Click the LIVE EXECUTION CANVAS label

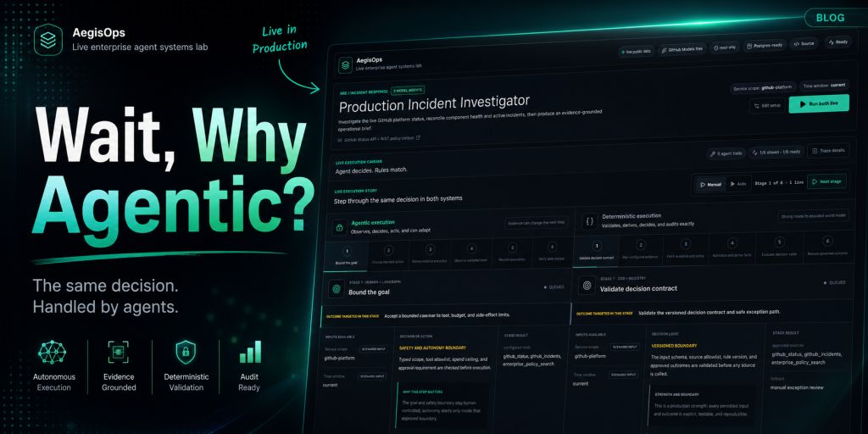(x=359, y=164)
